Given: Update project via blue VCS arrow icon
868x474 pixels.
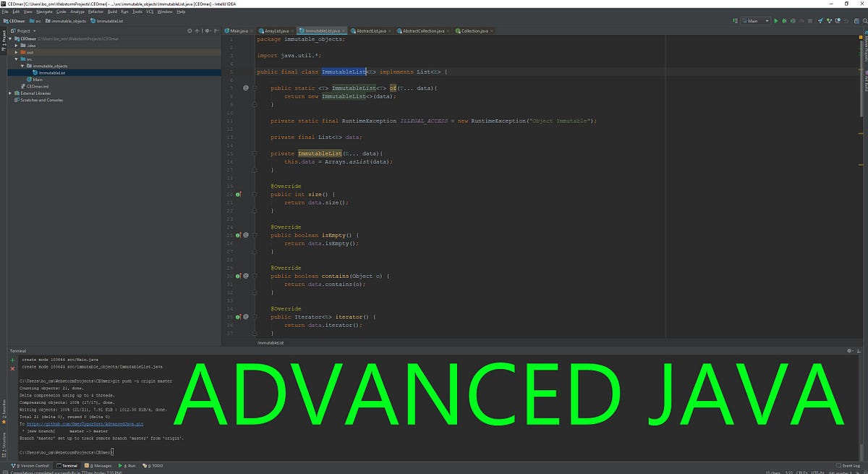Looking at the screenshot, I should click(821, 21).
